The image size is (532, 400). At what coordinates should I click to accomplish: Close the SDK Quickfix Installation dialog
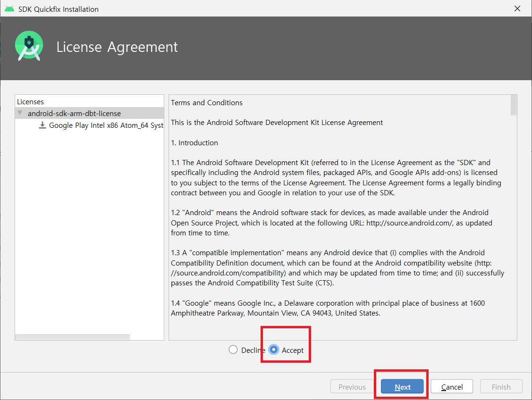point(517,8)
